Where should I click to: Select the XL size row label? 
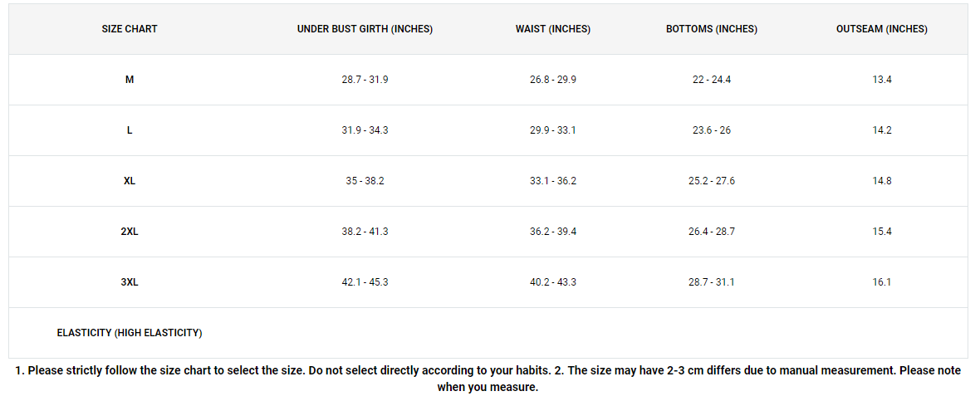coord(130,181)
